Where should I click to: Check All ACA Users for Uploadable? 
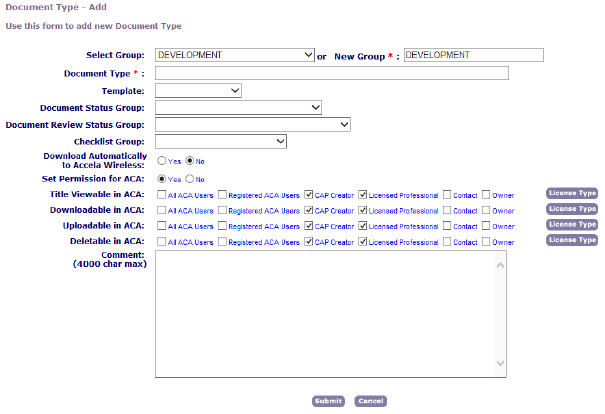[162, 225]
